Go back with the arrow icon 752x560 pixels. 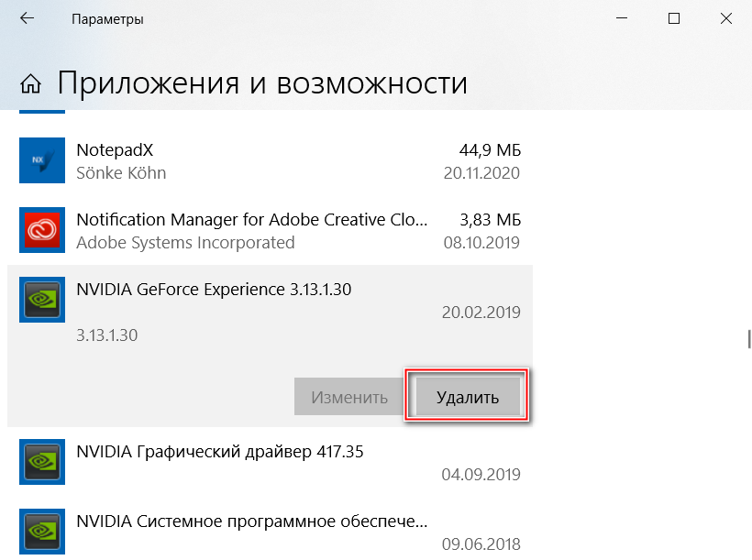pyautogui.click(x=28, y=18)
